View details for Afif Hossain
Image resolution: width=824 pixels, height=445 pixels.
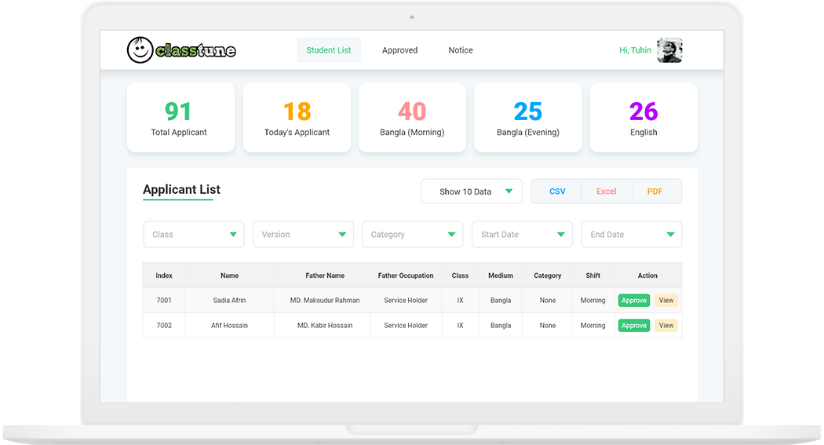point(667,325)
